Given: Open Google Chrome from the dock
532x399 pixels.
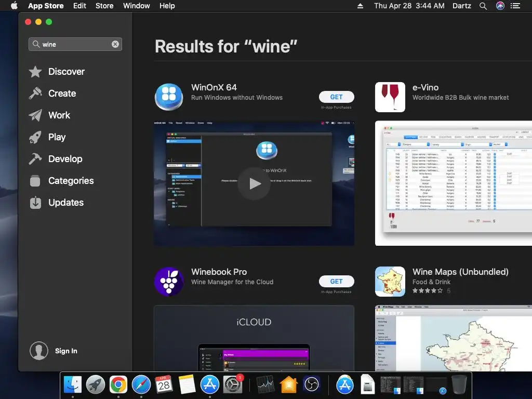Looking at the screenshot, I should click(118, 385).
